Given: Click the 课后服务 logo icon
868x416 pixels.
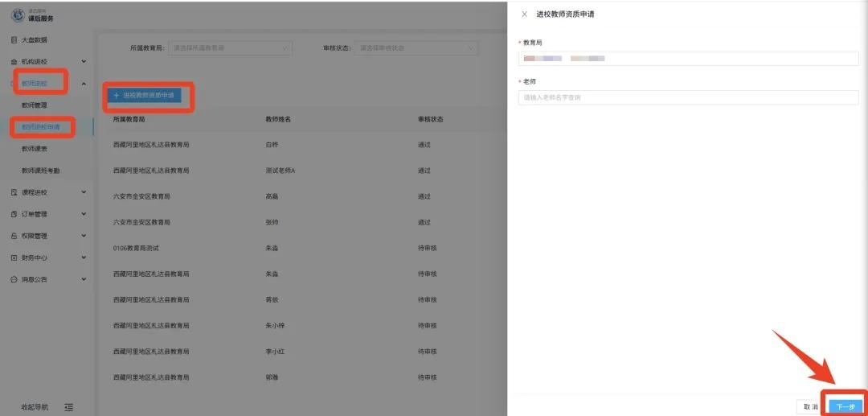Looking at the screenshot, I should [x=18, y=15].
